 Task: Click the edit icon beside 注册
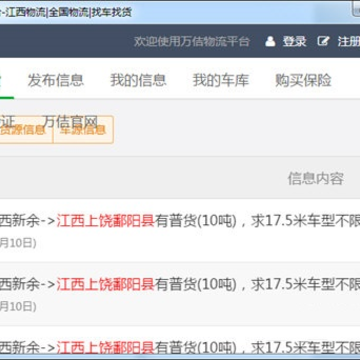(x=323, y=41)
